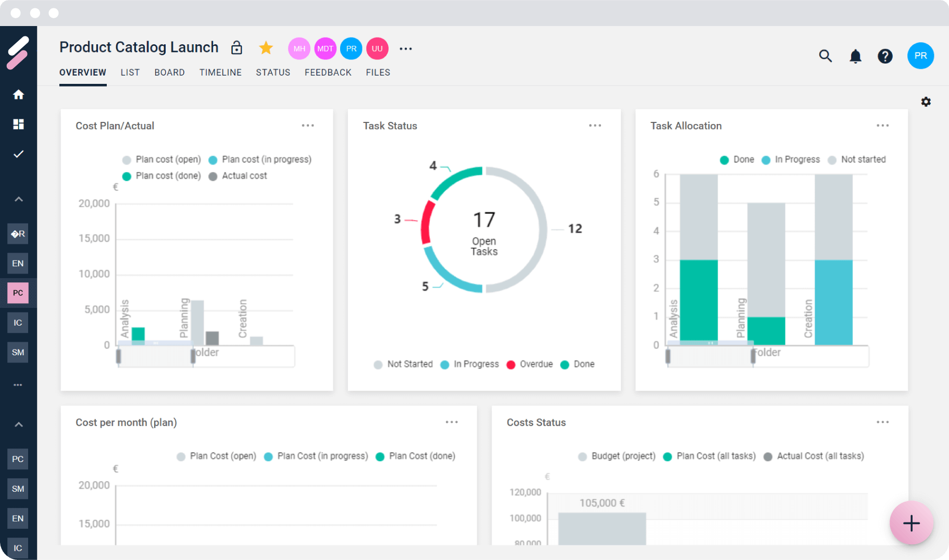
Task: Open the search magnifier icon
Action: point(825,56)
